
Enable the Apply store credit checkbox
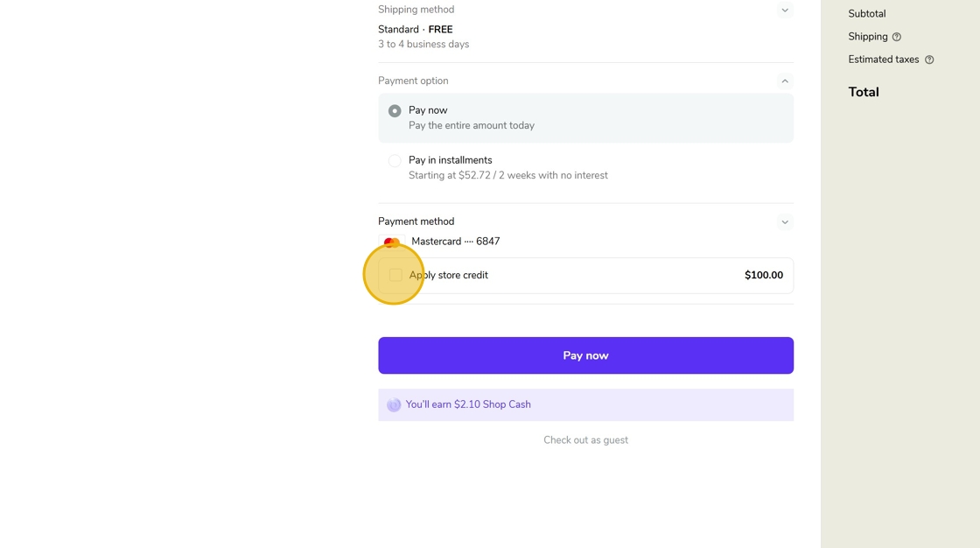(395, 275)
